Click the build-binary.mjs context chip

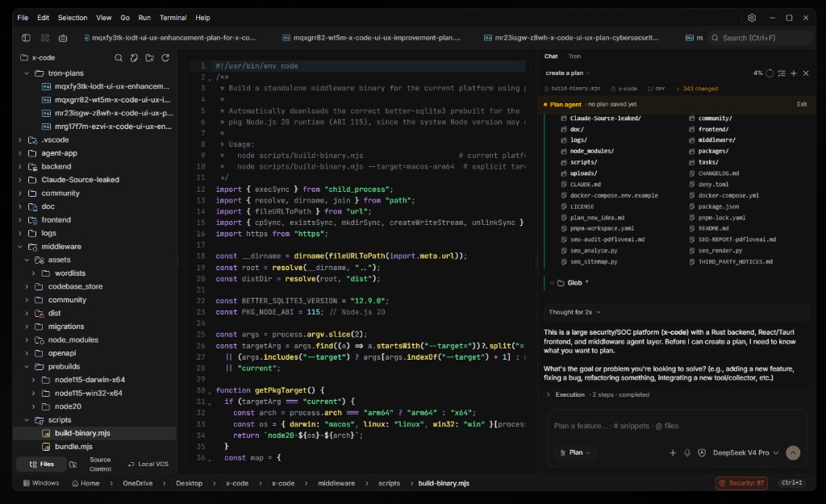572,89
